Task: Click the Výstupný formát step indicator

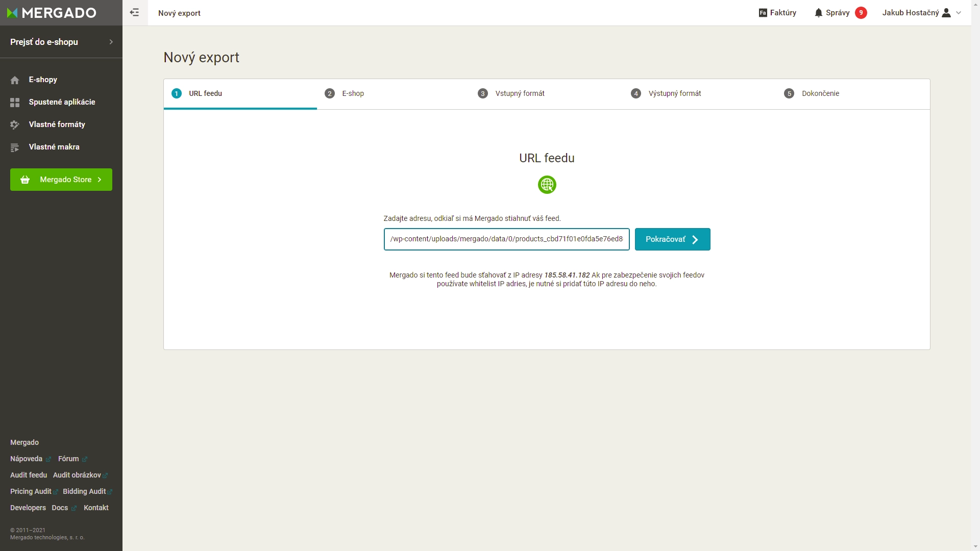Action: [x=636, y=93]
